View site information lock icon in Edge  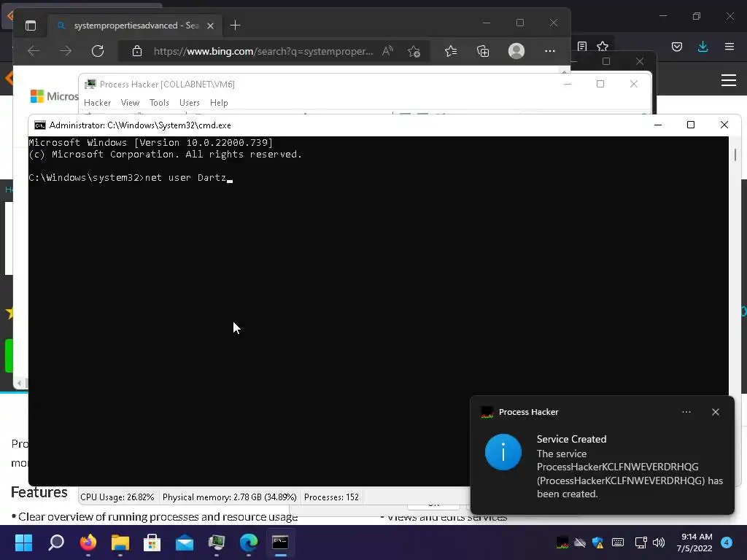coord(137,51)
